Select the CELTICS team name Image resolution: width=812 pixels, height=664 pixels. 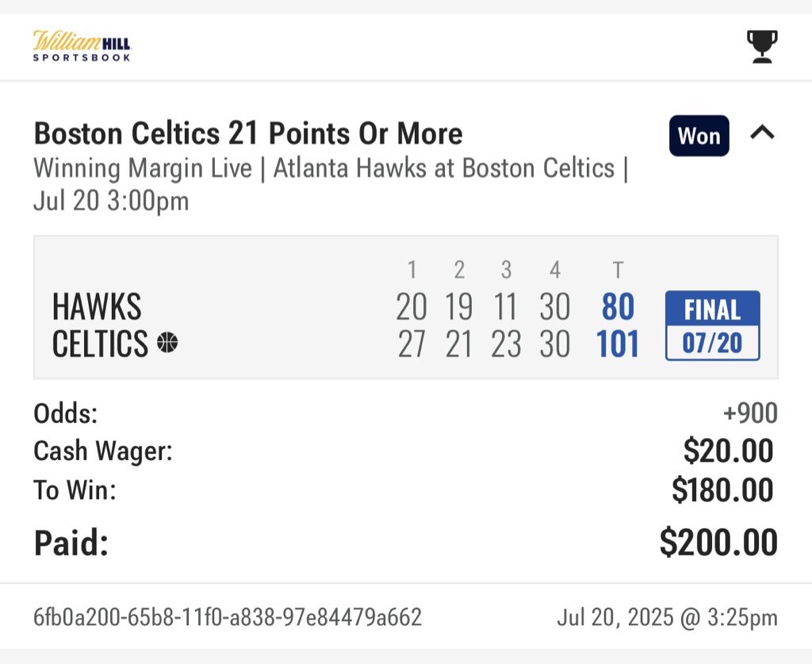click(x=100, y=344)
